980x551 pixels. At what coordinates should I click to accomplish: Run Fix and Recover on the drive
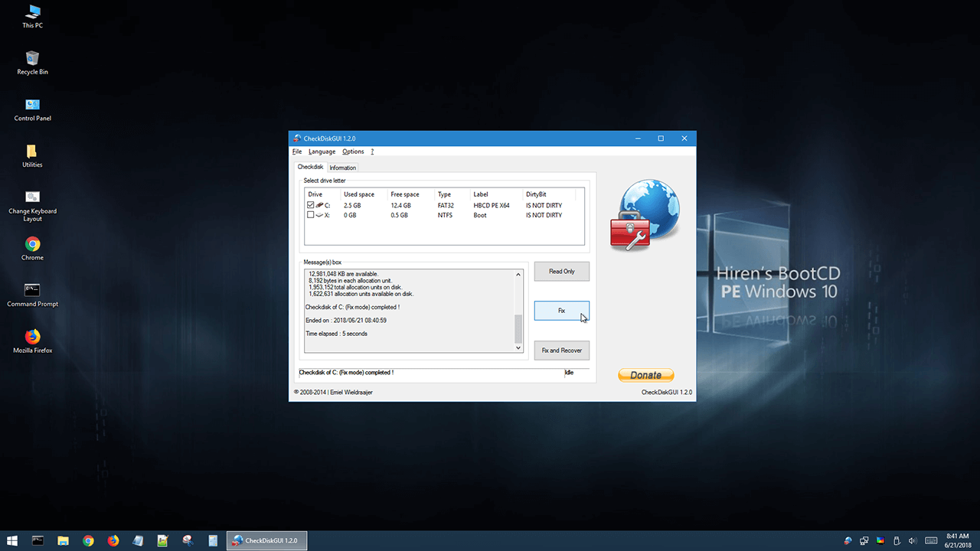pyautogui.click(x=561, y=350)
